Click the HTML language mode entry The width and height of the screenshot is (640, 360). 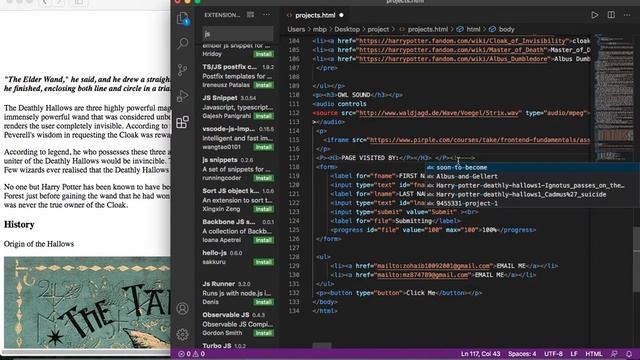594,354
